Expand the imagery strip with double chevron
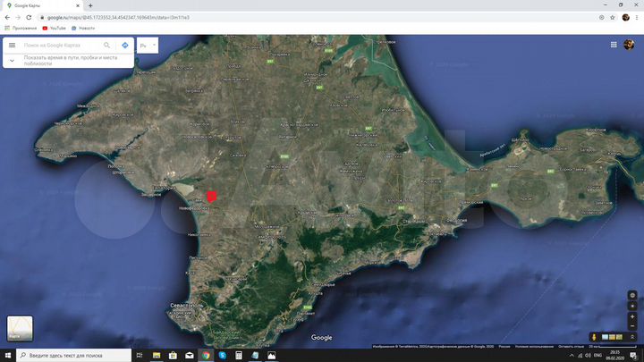This screenshot has height=362, width=644. [632, 337]
